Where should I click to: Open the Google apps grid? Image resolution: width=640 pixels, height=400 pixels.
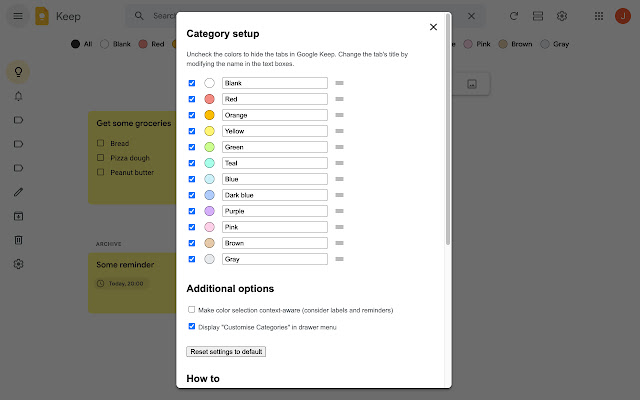point(598,16)
